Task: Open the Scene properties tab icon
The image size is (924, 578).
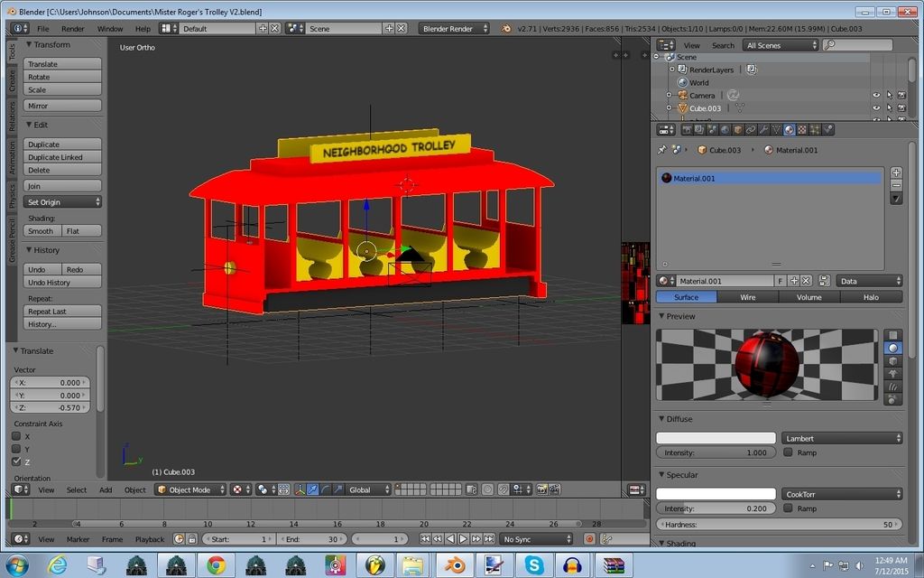Action: 712,130
